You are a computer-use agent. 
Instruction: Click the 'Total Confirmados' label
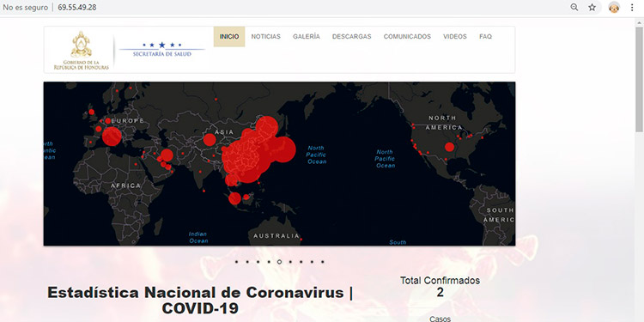(440, 281)
